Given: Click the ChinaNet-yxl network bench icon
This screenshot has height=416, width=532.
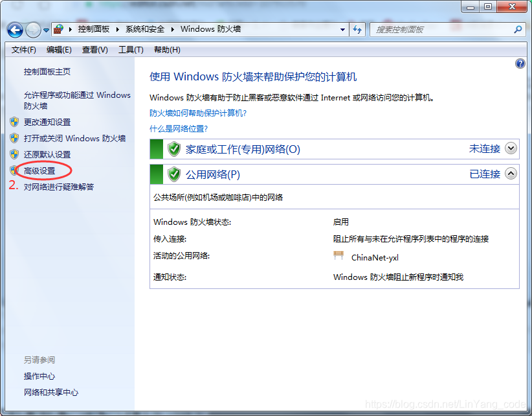Looking at the screenshot, I should click(338, 256).
